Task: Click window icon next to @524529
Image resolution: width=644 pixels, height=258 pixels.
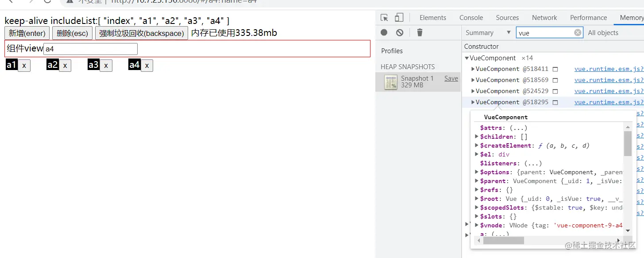Action: 555,91
